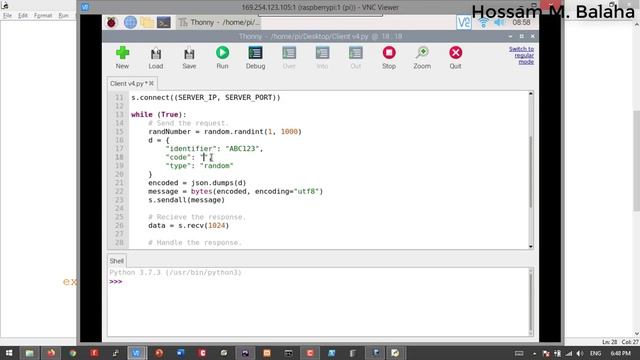Image resolution: width=640 pixels, height=360 pixels.
Task: Click the ENG language indicator
Action: pyautogui.click(x=596, y=353)
